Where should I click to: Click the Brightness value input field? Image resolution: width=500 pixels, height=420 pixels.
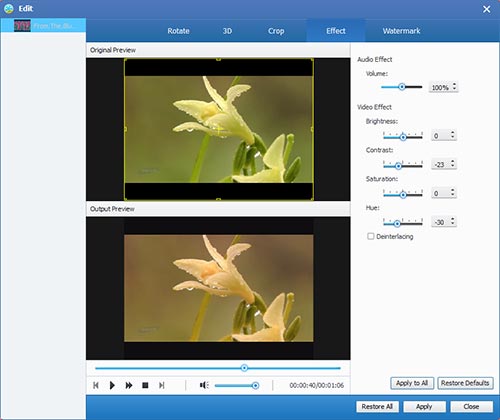point(440,135)
